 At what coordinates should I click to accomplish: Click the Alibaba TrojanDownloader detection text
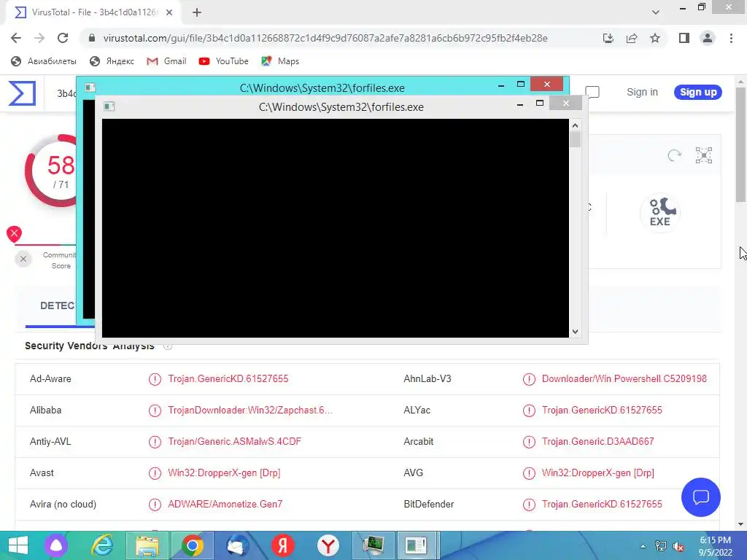[250, 410]
